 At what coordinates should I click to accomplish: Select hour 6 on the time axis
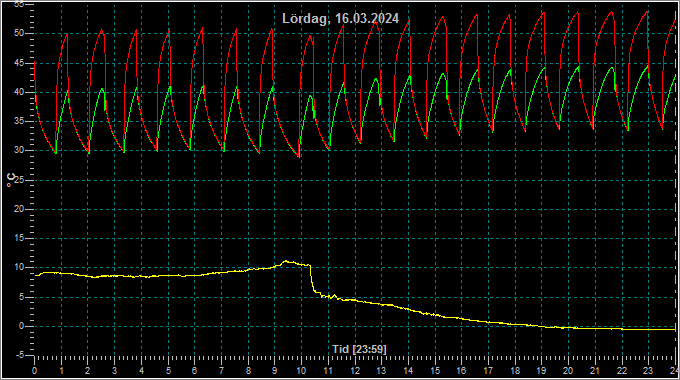coord(194,371)
